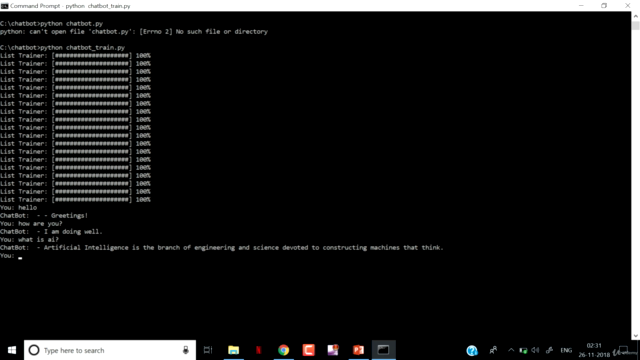This screenshot has height=360, width=640.
Task: Open the Windows Start menu
Action: tap(12, 350)
